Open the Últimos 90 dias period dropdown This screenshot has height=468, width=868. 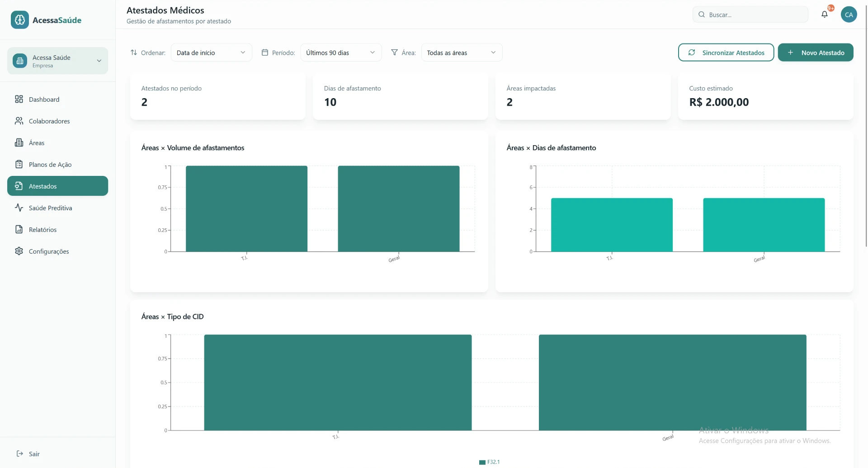tap(341, 52)
